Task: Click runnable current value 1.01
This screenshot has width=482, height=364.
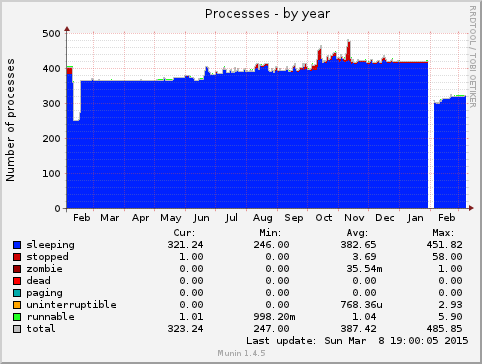Action: [191, 317]
